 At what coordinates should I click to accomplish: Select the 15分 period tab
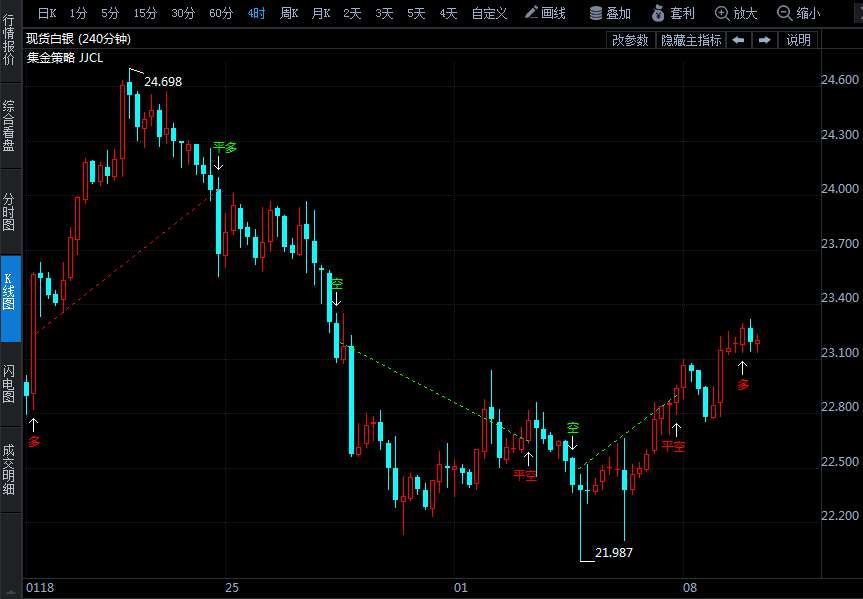[145, 13]
